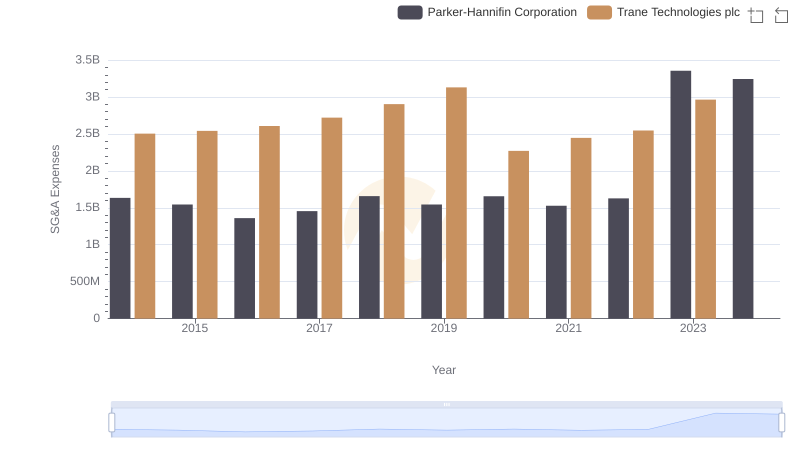Select Parker-Hannifin's dark bar for 2018
This screenshot has height=461, width=800.
369,258
